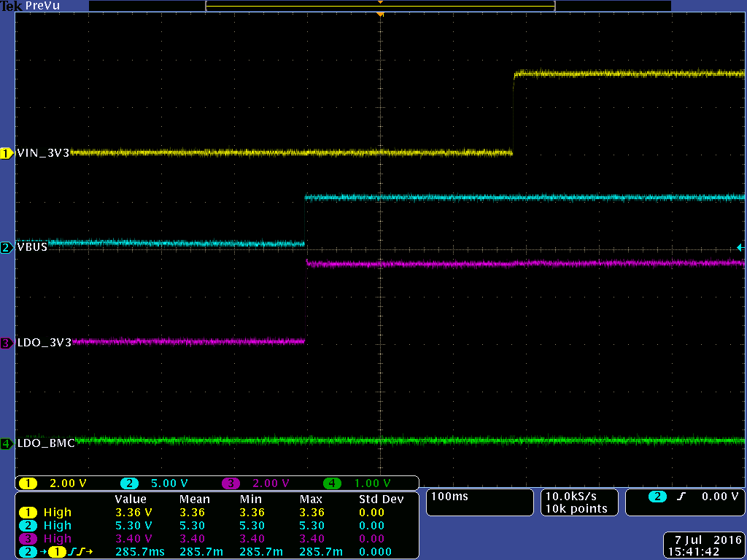Click the Max column header
The height and width of the screenshot is (560, 747).
tap(311, 499)
